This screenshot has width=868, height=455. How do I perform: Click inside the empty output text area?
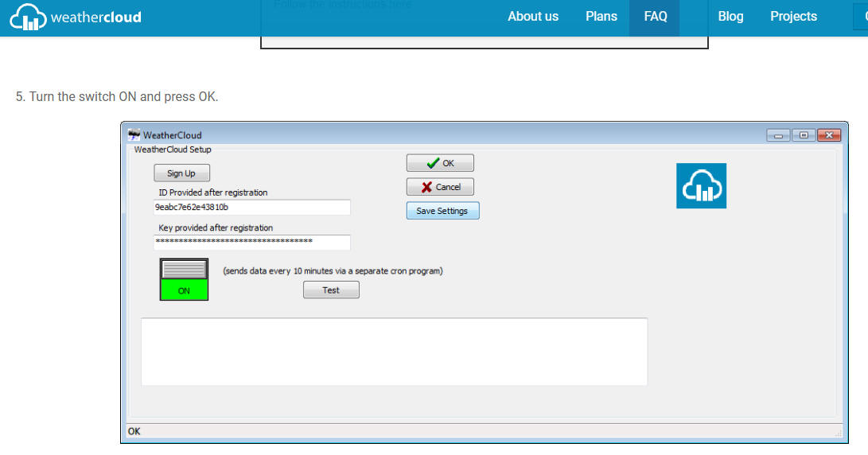(x=394, y=352)
